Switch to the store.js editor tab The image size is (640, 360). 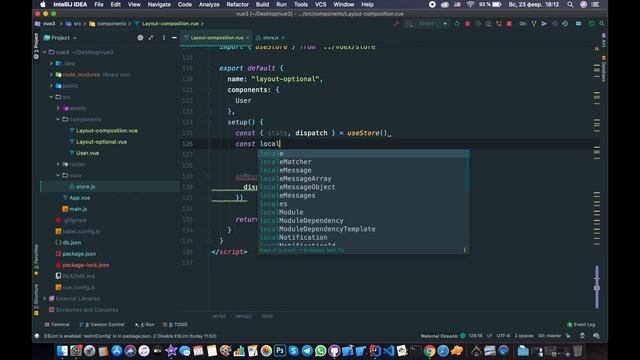[270, 38]
